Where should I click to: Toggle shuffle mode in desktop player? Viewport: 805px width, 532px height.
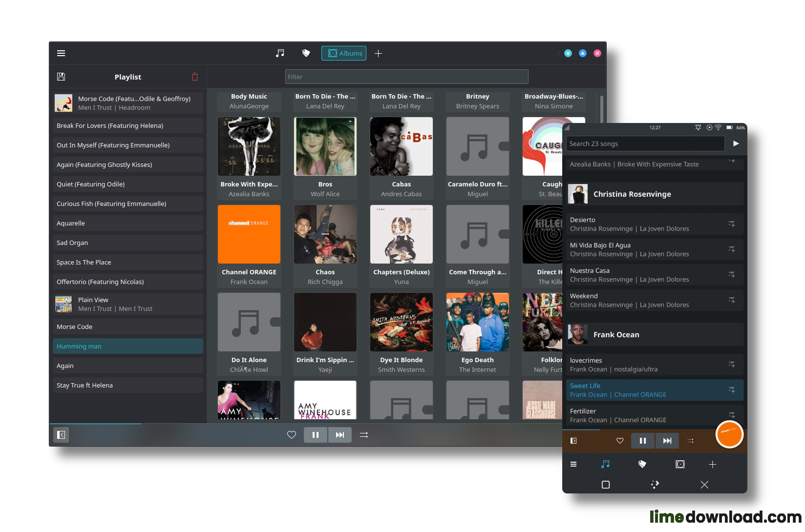[x=364, y=435]
